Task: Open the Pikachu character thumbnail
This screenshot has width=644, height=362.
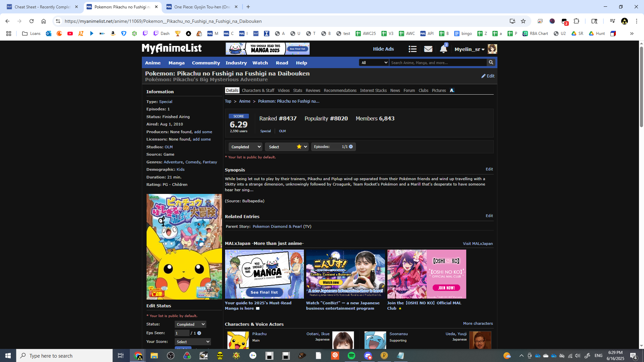Action: [238, 340]
